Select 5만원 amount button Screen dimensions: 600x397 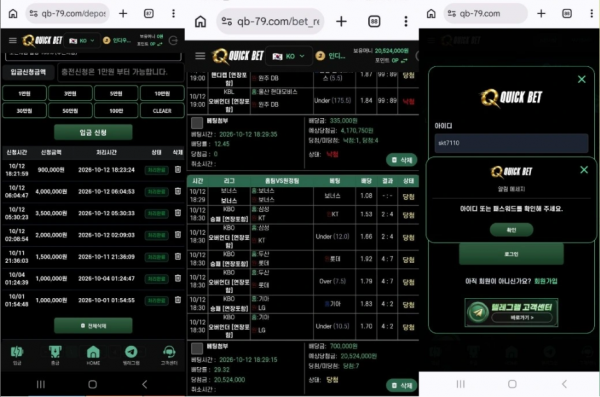(x=116, y=93)
